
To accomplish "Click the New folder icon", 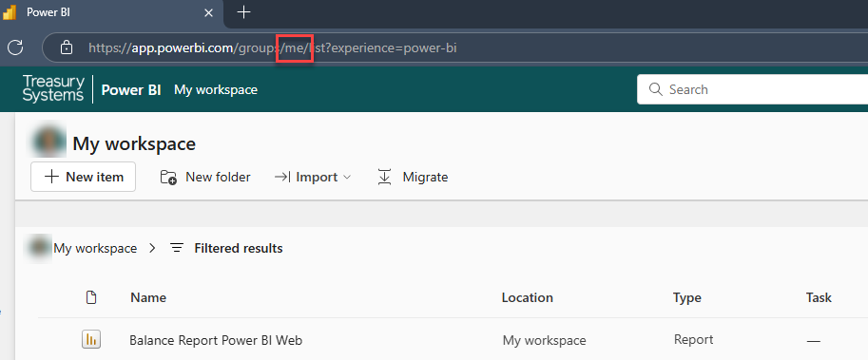I will tap(168, 177).
